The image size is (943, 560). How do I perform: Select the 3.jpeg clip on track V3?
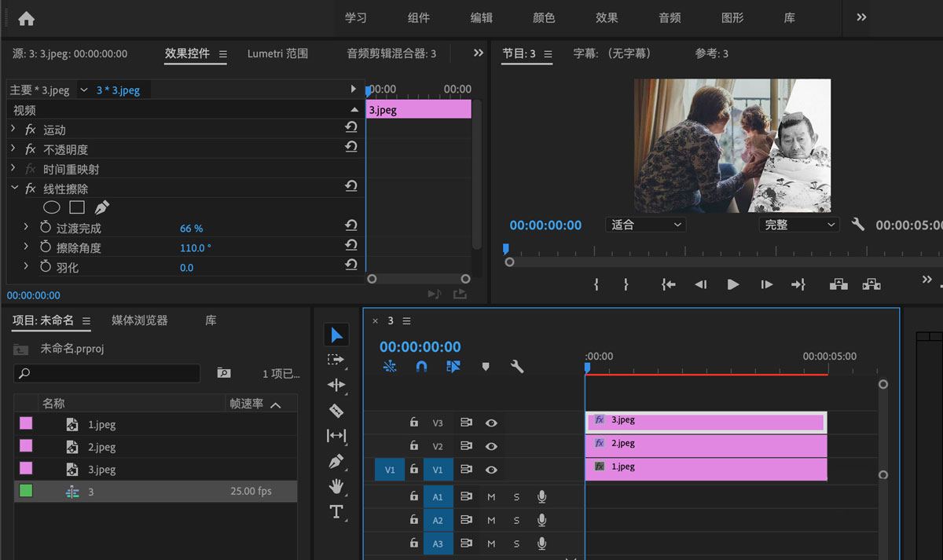705,419
